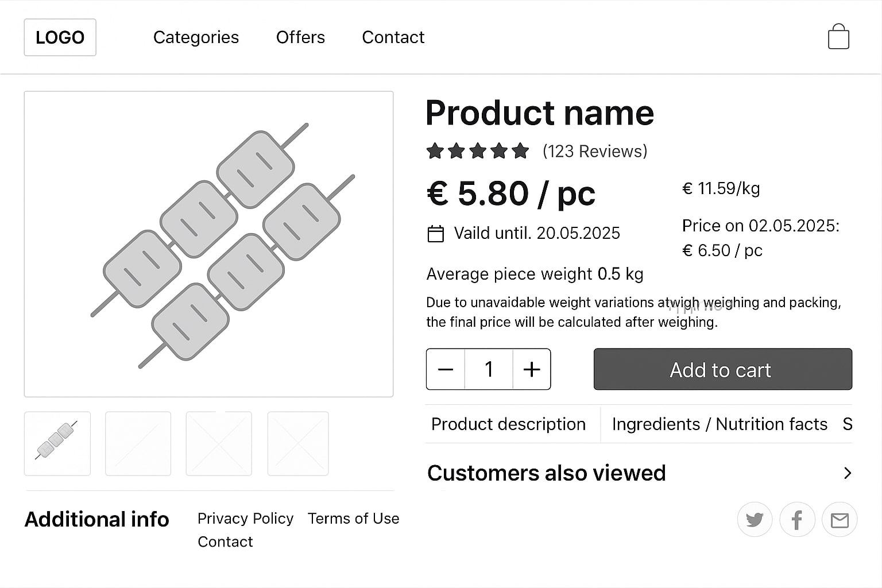Share product by email envelope icon
The width and height of the screenshot is (882, 588).
click(840, 520)
